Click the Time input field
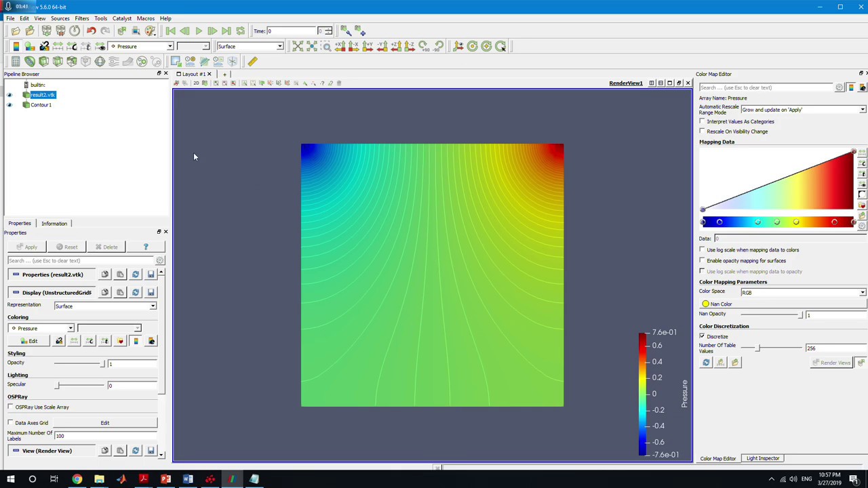The height and width of the screenshot is (488, 868). (x=292, y=31)
